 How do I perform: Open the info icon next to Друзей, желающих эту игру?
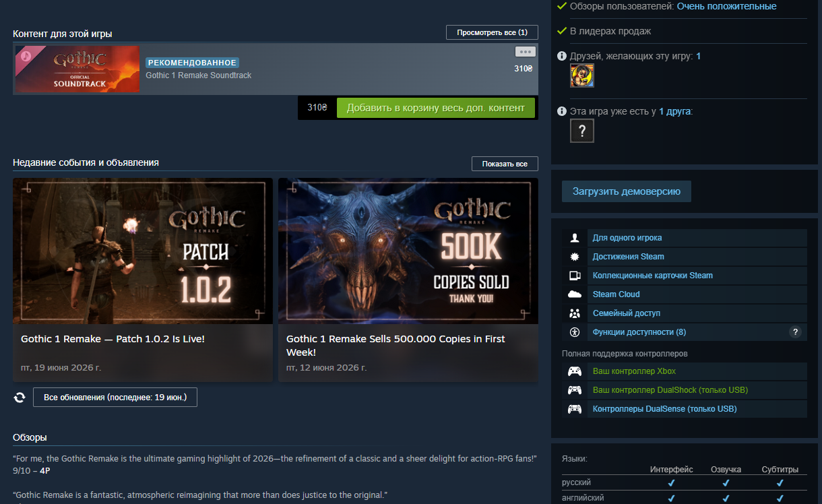[x=562, y=57]
